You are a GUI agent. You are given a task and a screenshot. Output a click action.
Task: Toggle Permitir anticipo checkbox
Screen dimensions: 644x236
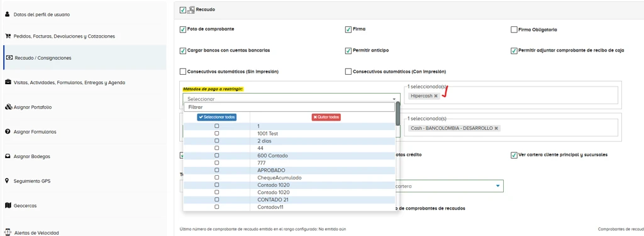pos(348,51)
